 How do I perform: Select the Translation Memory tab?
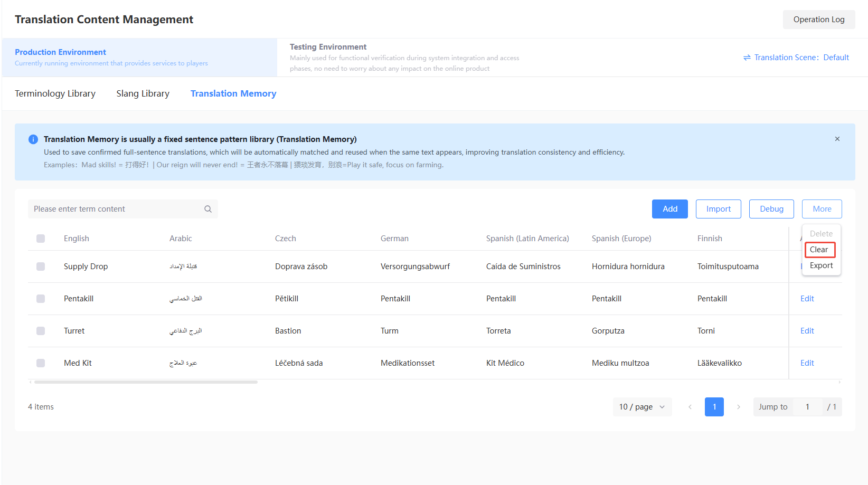coord(233,93)
